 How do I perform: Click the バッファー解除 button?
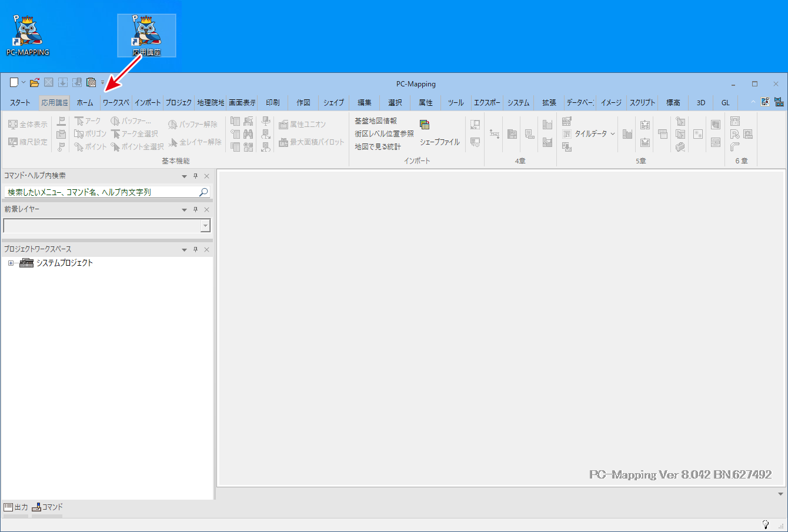tap(192, 124)
